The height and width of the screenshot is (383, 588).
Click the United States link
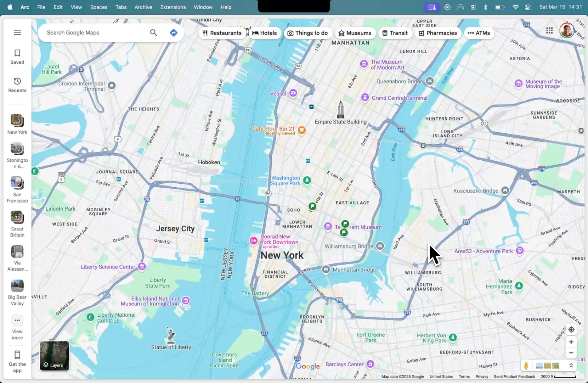pos(441,377)
